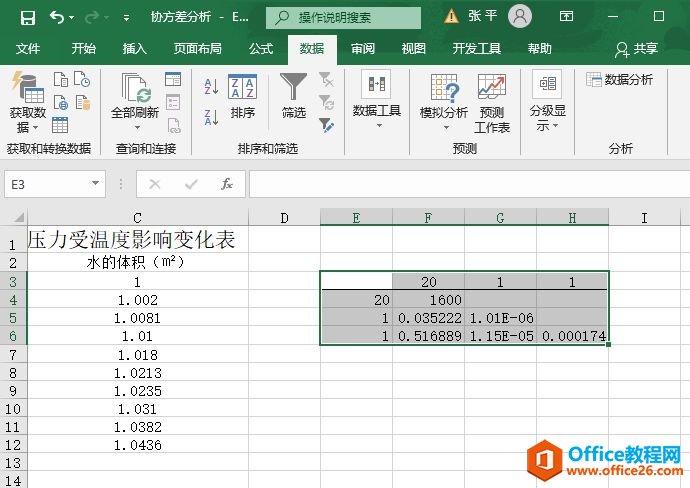This screenshot has width=690, height=488.
Task: Click the From Web globe icon
Action: click(x=61, y=103)
